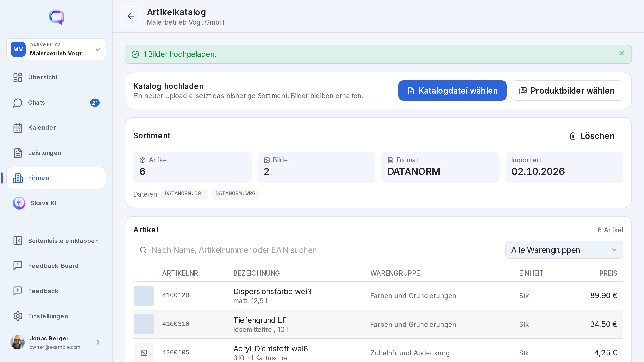Open the Alle Warengruppen dropdown

point(564,250)
